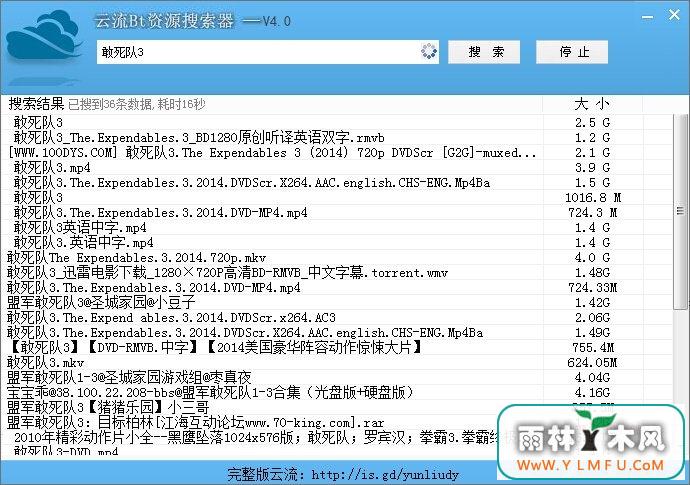
Task: Click the loading spinner icon in search box
Action: (x=429, y=51)
